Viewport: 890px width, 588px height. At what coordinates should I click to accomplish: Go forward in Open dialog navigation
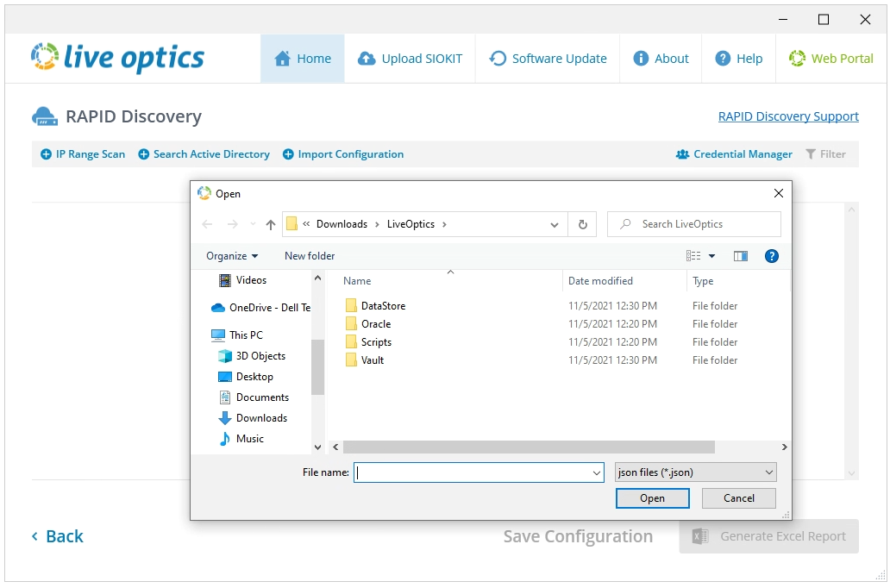click(x=232, y=224)
